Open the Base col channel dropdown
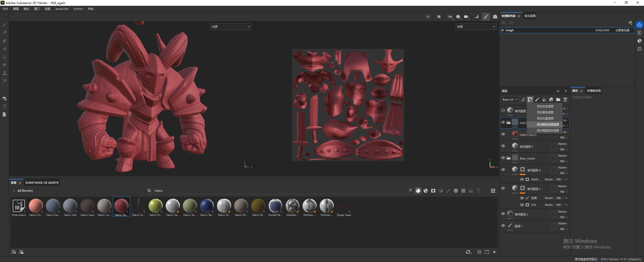The width and height of the screenshot is (644, 262). [x=510, y=100]
